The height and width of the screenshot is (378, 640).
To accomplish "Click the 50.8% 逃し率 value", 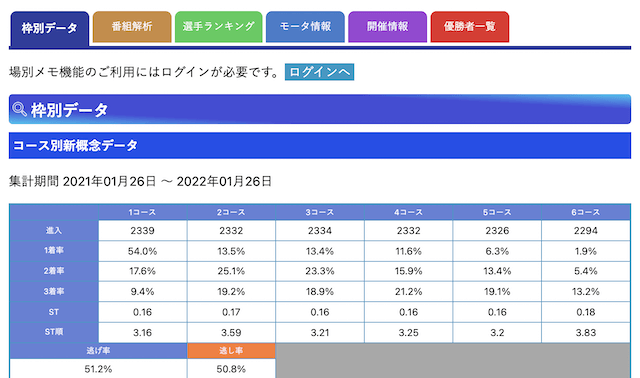I will pos(231,369).
